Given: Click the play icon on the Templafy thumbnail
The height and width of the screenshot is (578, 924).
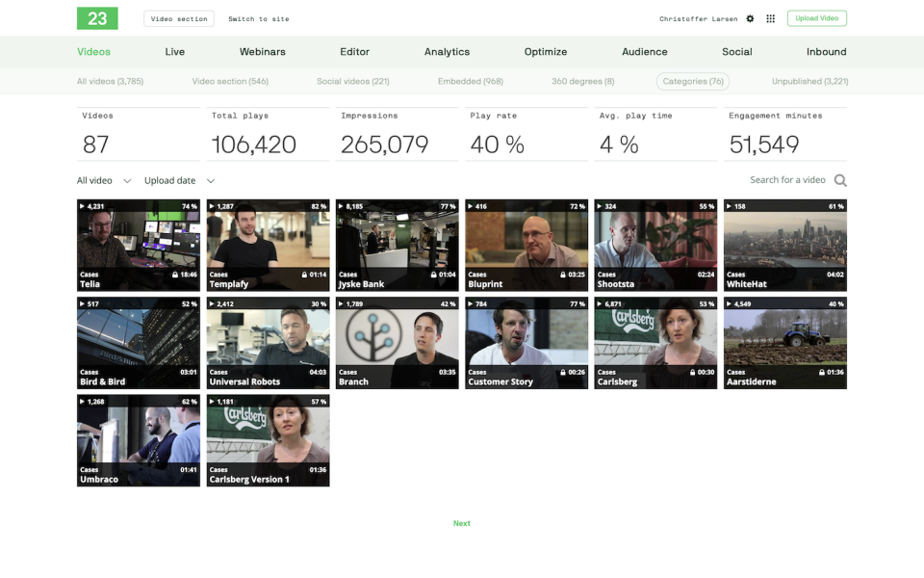Looking at the screenshot, I should [x=212, y=206].
